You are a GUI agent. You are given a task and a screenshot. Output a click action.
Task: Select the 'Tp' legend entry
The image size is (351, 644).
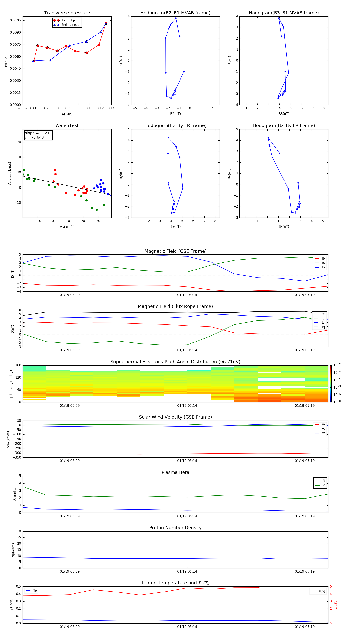pos(31,591)
